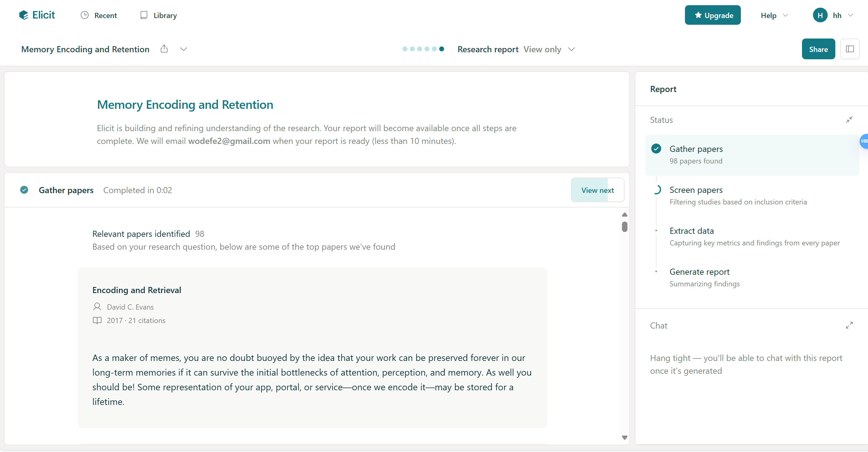The image size is (868, 452).
Task: Click the papers list scroll down arrow
Action: pyautogui.click(x=624, y=438)
